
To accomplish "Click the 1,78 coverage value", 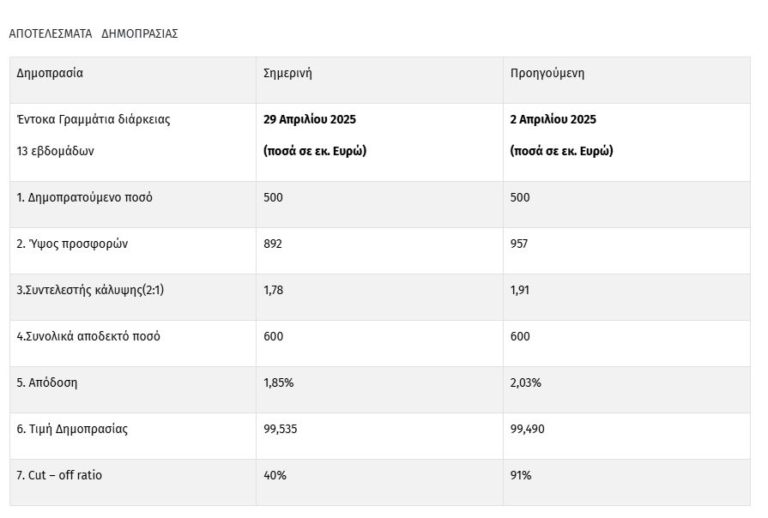I will [x=273, y=290].
